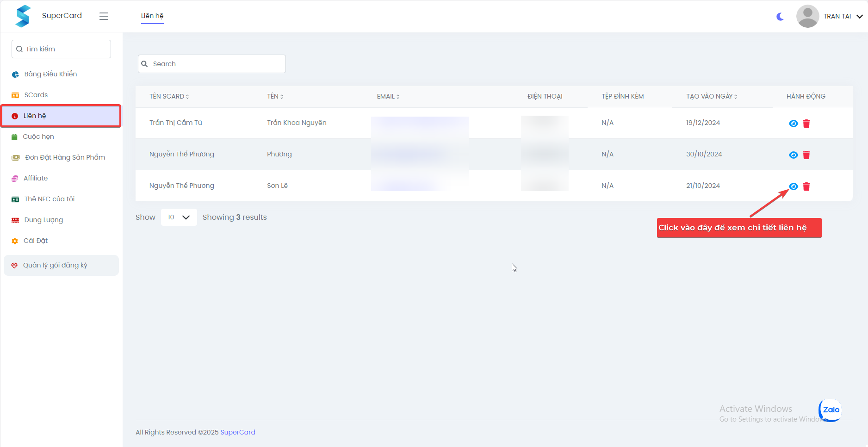
Task: Expand the Show 10 rows dropdown
Action: tap(179, 217)
